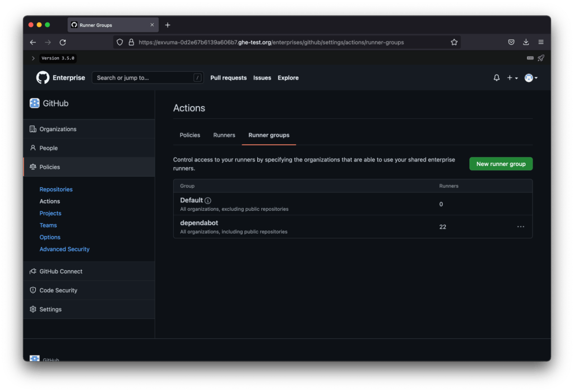
Task: Collapse the Policies sidebar section
Action: (49, 167)
